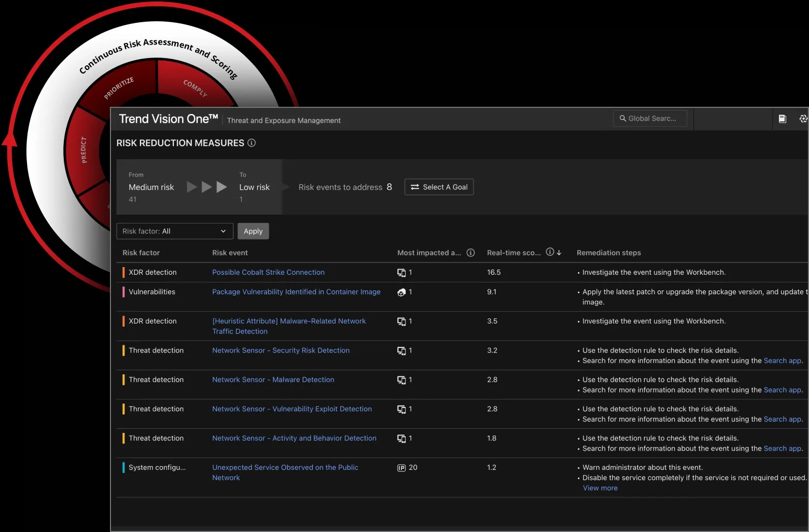Click the container asset icon in Vulnerabilities row

(401, 292)
